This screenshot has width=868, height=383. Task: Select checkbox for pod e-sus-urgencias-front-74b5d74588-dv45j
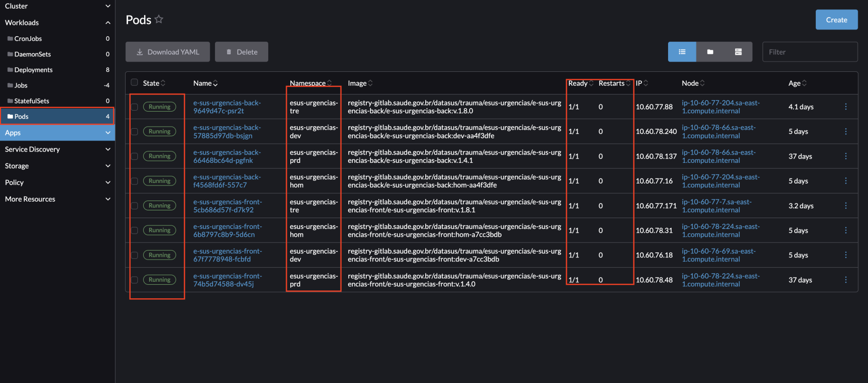134,280
